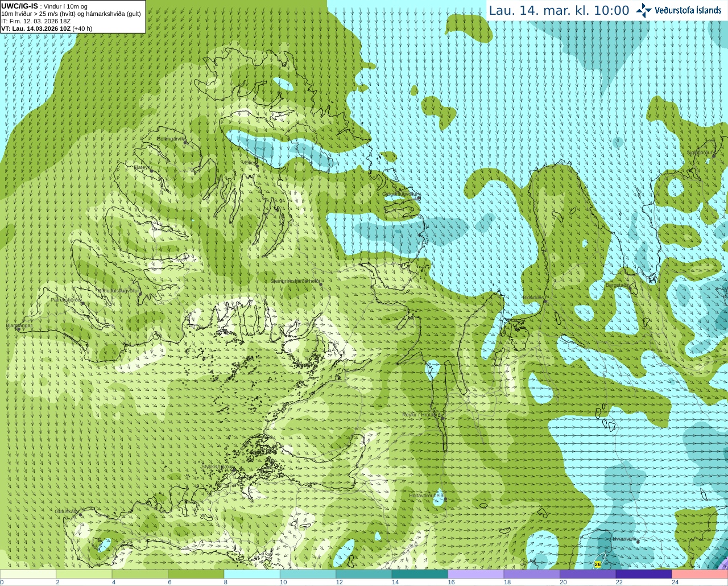
Task: Click the header line 'UWC/IG-IS : Vindur í 10m og'
Action: click(44, 6)
